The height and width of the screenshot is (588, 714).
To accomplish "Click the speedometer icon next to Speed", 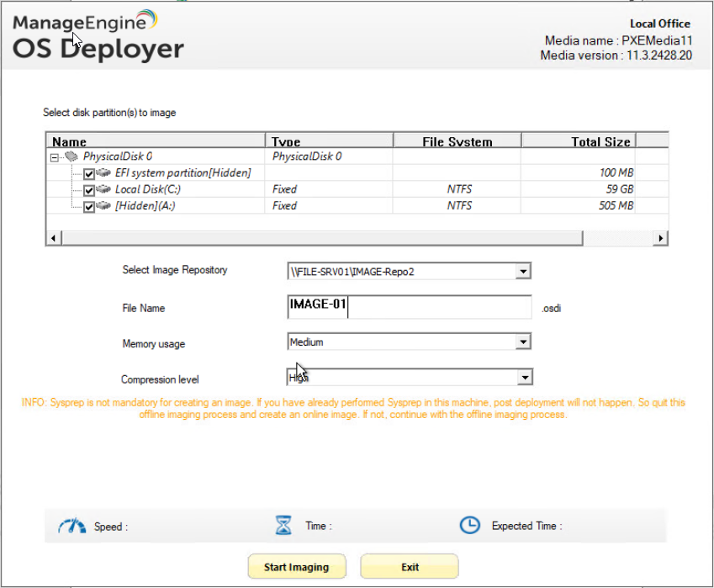I will [71, 526].
